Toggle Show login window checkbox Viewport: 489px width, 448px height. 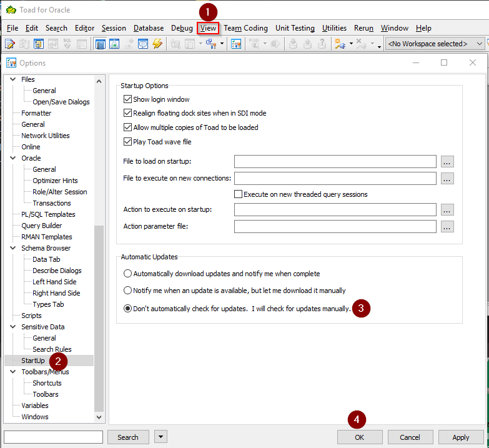pos(127,99)
